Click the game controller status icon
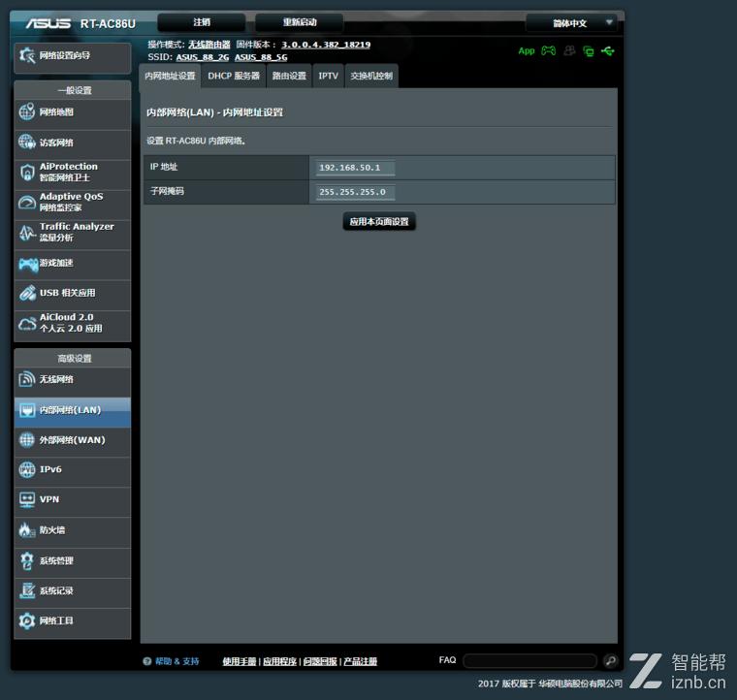The image size is (737, 700). [549, 50]
